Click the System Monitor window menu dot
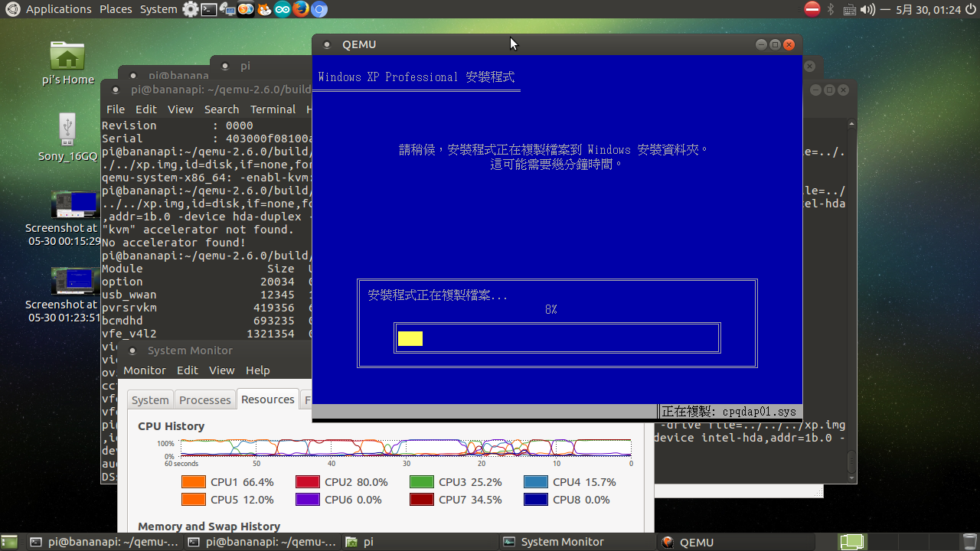 click(132, 350)
